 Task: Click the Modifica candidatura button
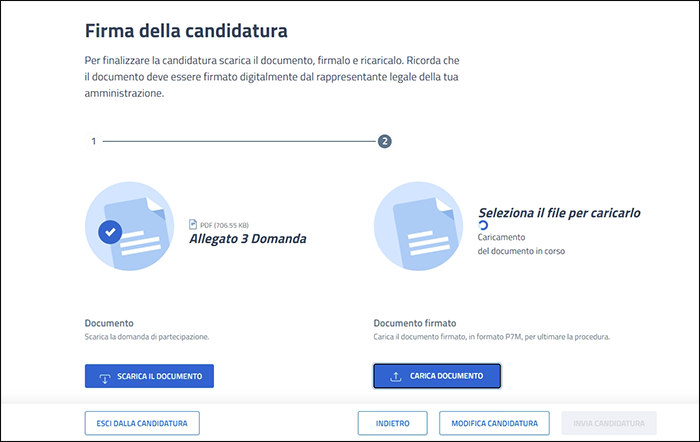[x=494, y=423]
